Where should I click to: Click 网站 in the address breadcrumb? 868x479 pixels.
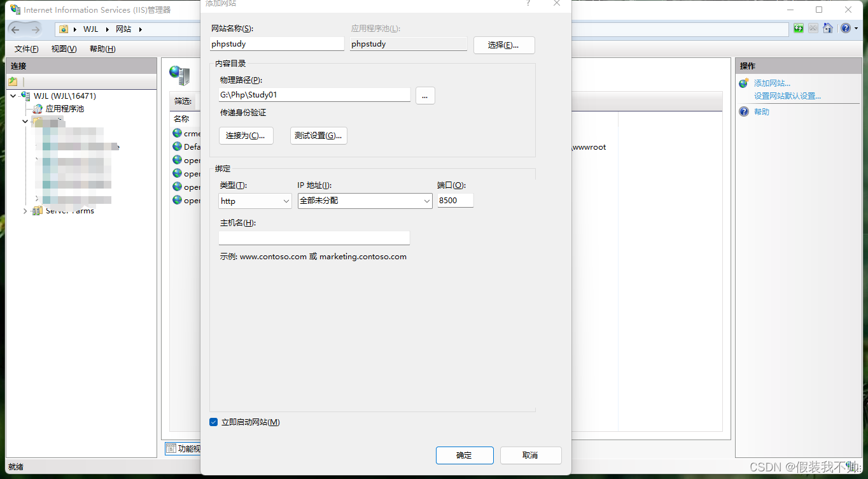(123, 29)
